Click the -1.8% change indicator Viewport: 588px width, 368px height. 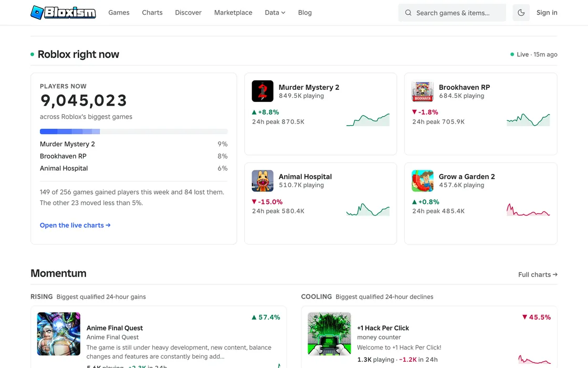point(425,112)
